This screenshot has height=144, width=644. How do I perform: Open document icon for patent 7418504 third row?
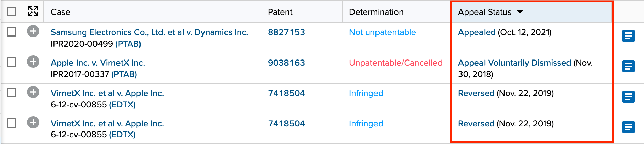click(x=628, y=97)
